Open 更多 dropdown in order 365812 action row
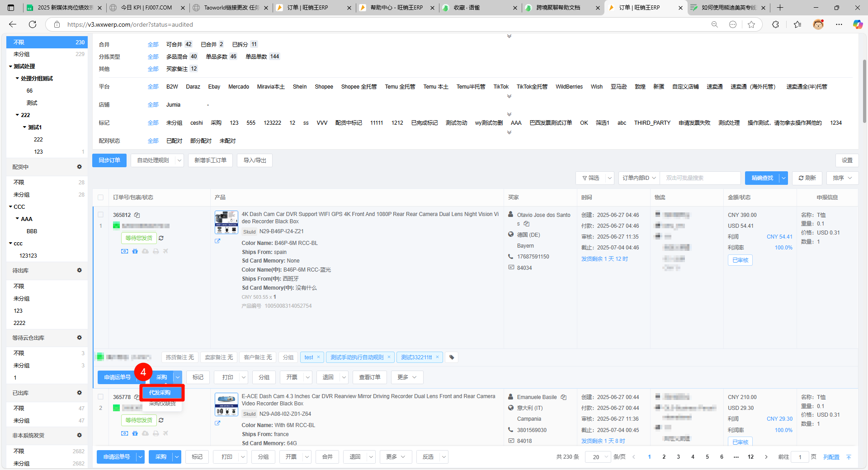Screen dimensions: 868x470 (407, 377)
